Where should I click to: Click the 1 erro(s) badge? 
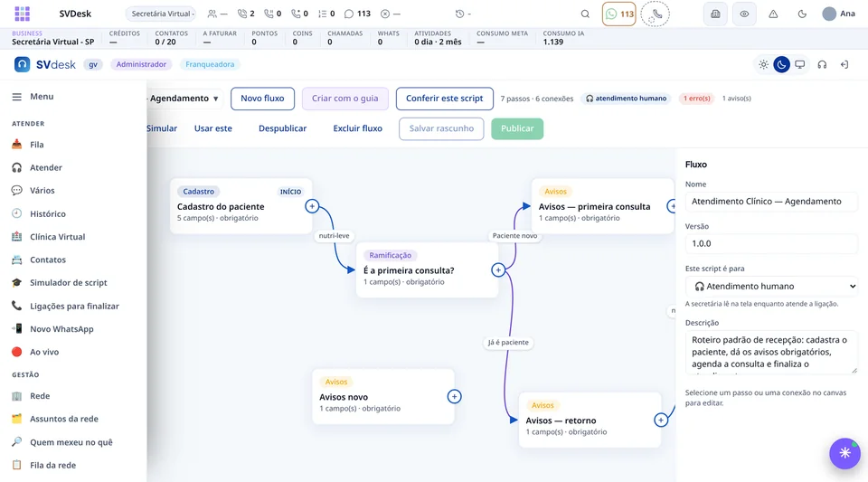coord(696,99)
